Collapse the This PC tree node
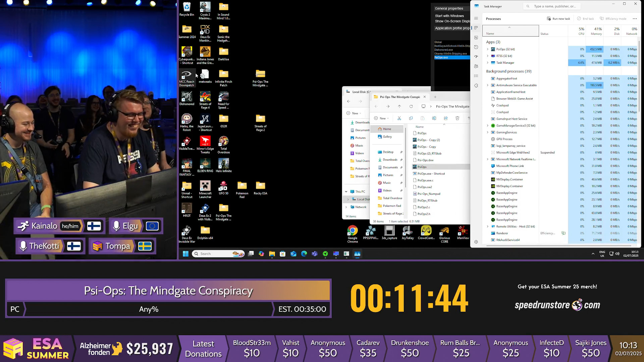 pos(346,192)
